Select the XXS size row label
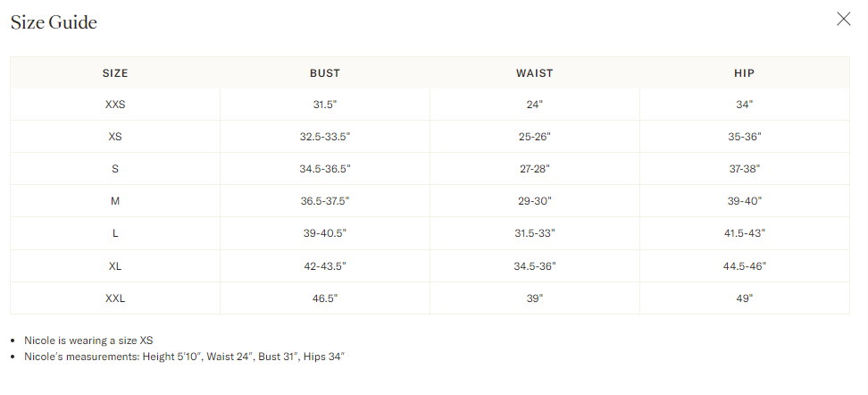The width and height of the screenshot is (868, 395). (115, 105)
